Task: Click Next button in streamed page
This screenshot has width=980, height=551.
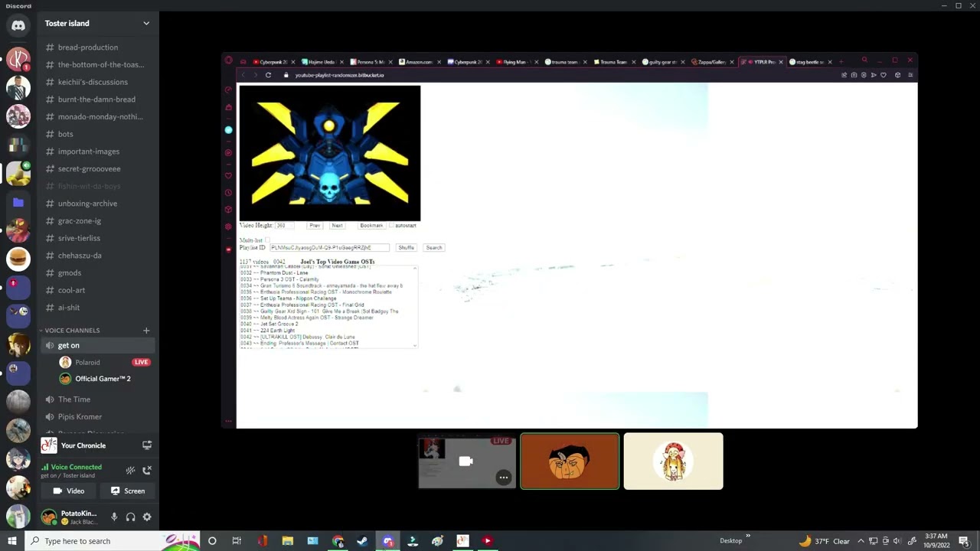Action: click(x=337, y=226)
